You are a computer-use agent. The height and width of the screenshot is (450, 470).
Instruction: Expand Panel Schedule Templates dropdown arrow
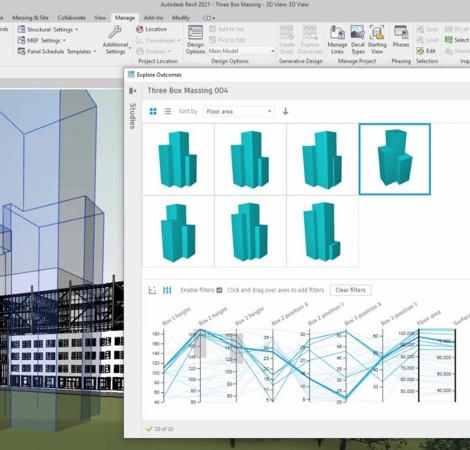[x=95, y=52]
